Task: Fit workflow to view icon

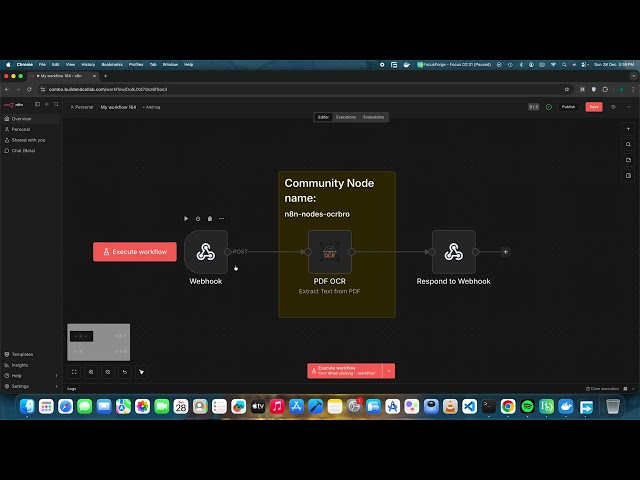Action: click(74, 372)
